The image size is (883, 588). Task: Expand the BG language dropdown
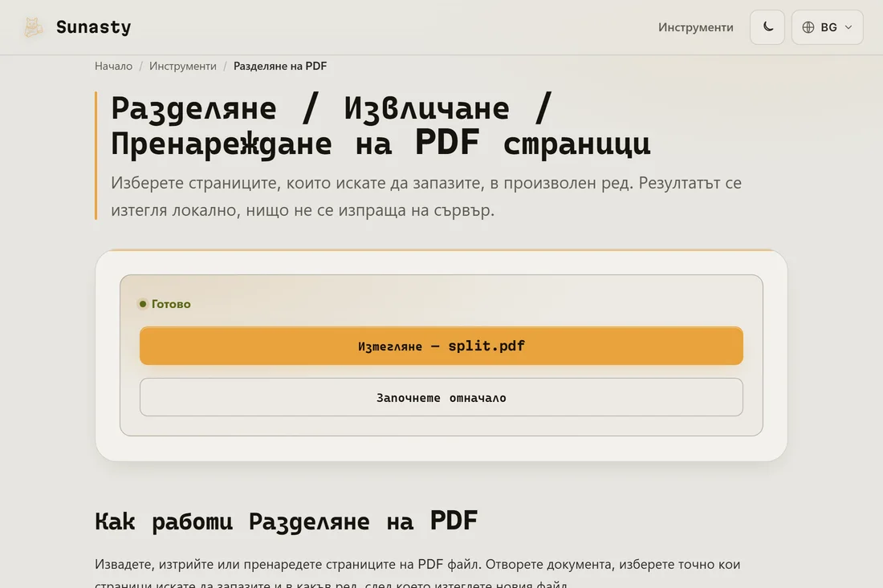tap(827, 27)
